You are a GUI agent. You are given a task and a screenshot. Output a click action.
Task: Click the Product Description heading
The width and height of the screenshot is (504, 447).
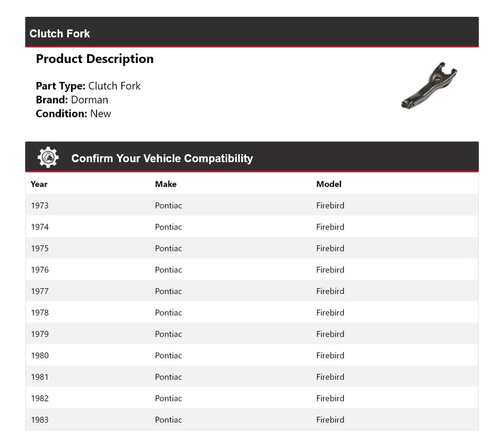[x=94, y=59]
